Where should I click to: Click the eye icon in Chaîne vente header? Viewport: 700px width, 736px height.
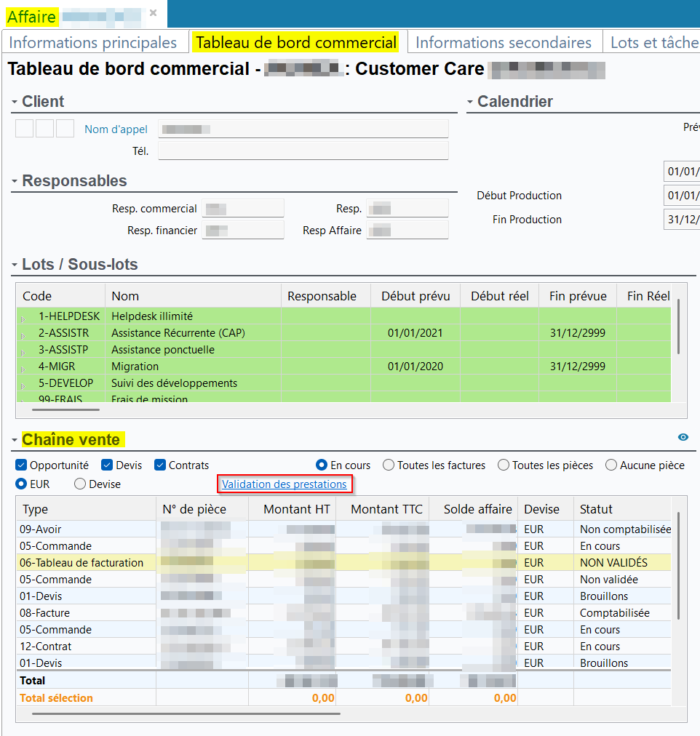click(683, 437)
